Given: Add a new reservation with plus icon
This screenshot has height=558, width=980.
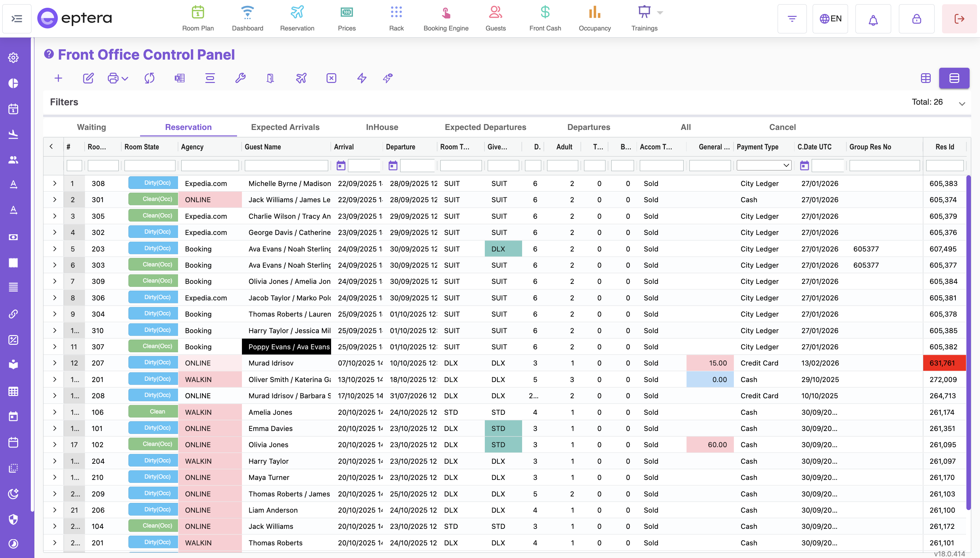Looking at the screenshot, I should (x=58, y=78).
